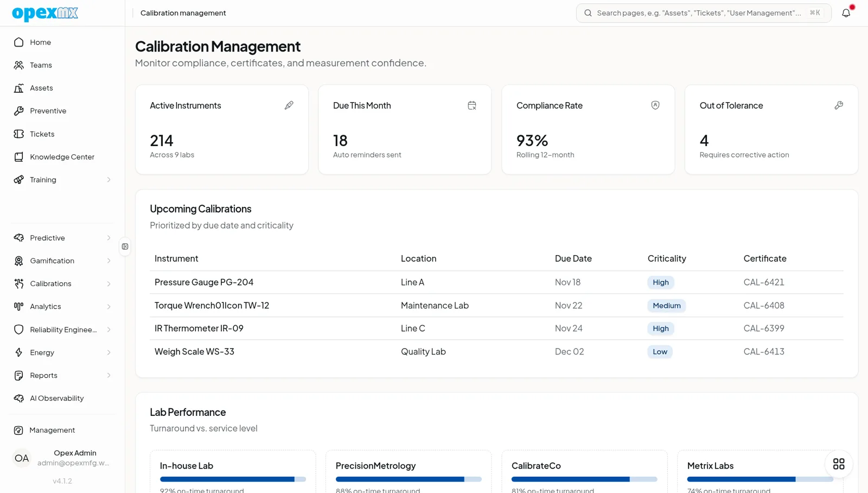Click the Gamification medal icon

point(19,261)
